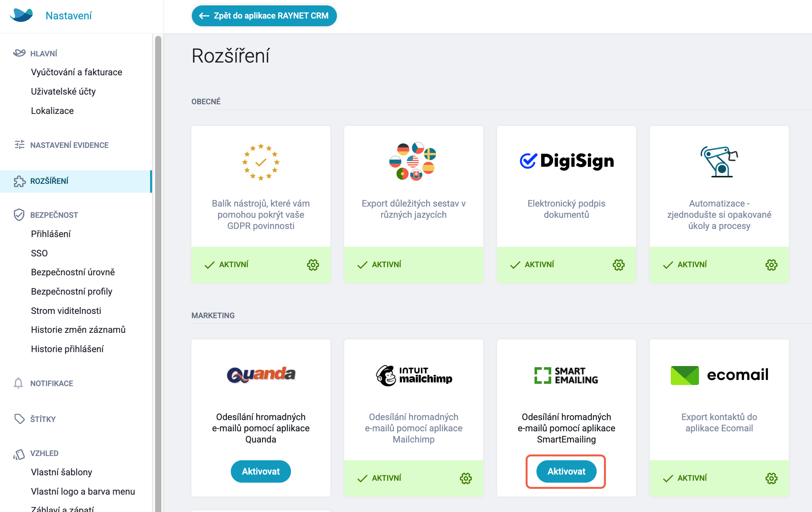Click the Štítky tag icon
This screenshot has height=512, width=812.
19,419
